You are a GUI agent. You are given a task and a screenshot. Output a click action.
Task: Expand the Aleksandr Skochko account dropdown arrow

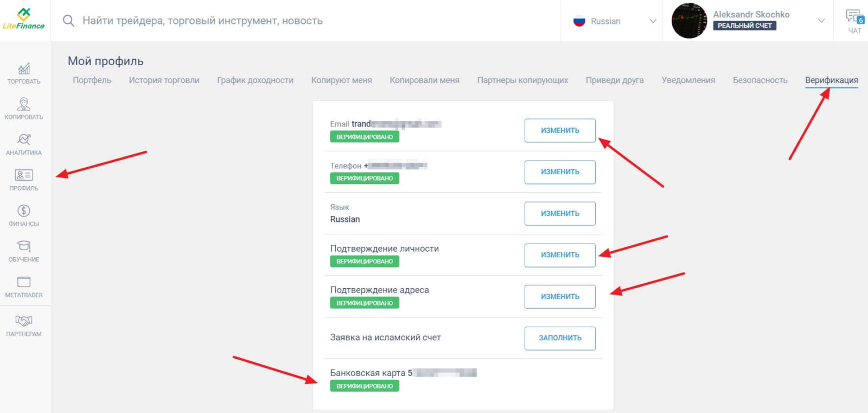click(821, 21)
